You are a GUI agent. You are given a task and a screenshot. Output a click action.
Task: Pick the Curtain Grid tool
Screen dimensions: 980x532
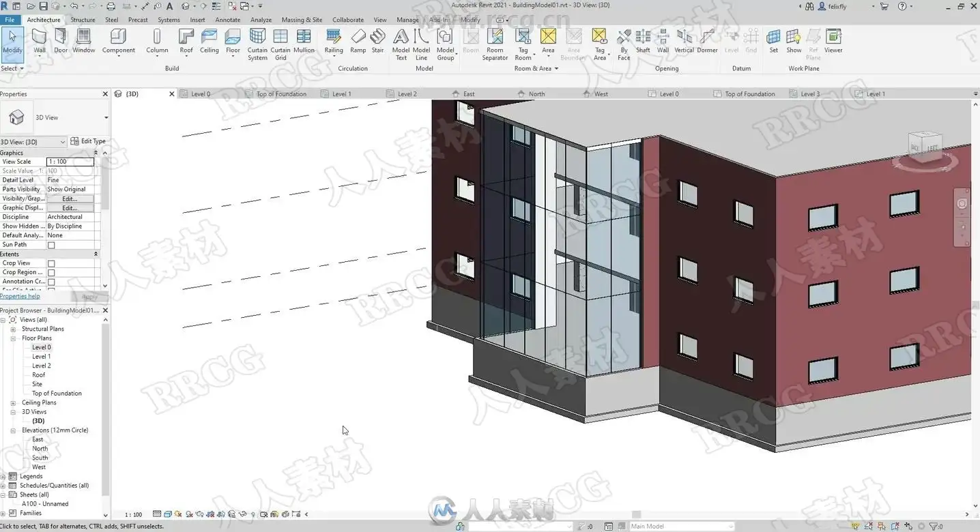pyautogui.click(x=280, y=44)
